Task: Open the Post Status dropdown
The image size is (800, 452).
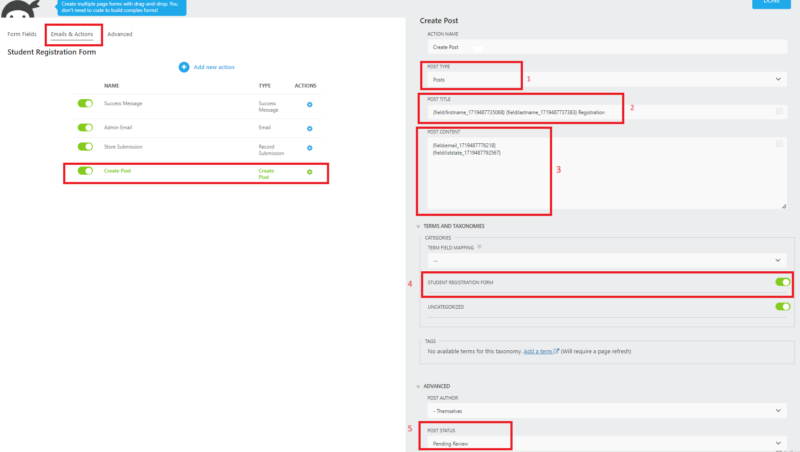Action: point(607,443)
